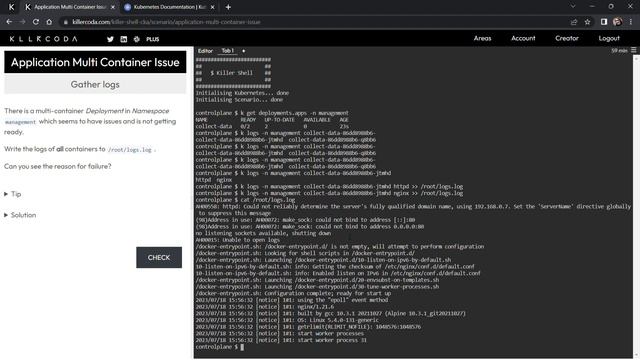Go back in browser history
Image resolution: width=640 pixels, height=360 pixels.
tap(9, 22)
